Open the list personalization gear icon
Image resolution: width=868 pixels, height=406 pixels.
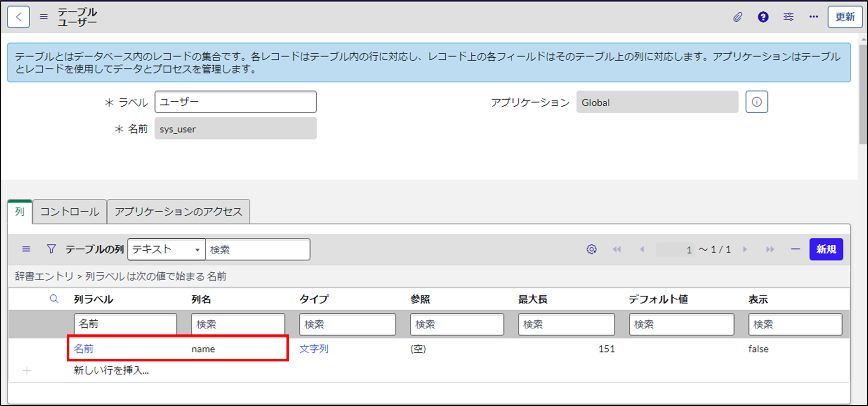(591, 249)
